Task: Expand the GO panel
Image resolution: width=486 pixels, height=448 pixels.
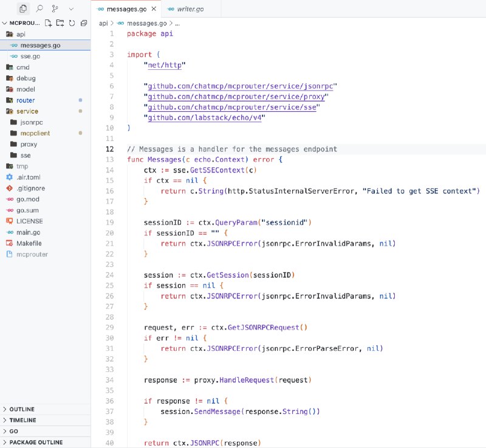Action: [x=45, y=431]
